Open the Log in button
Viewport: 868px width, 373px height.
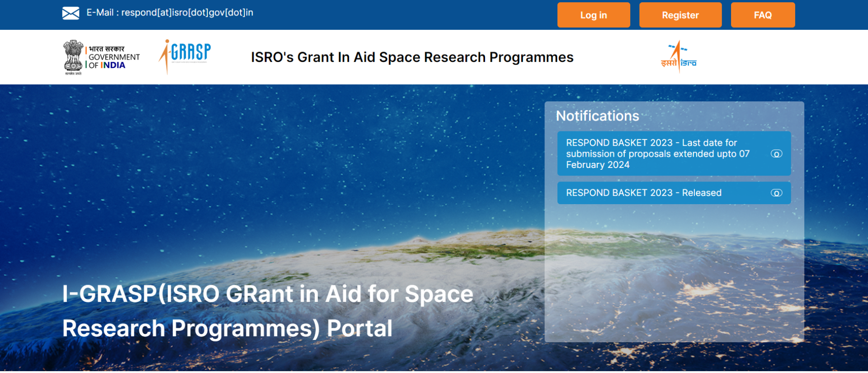click(x=594, y=15)
